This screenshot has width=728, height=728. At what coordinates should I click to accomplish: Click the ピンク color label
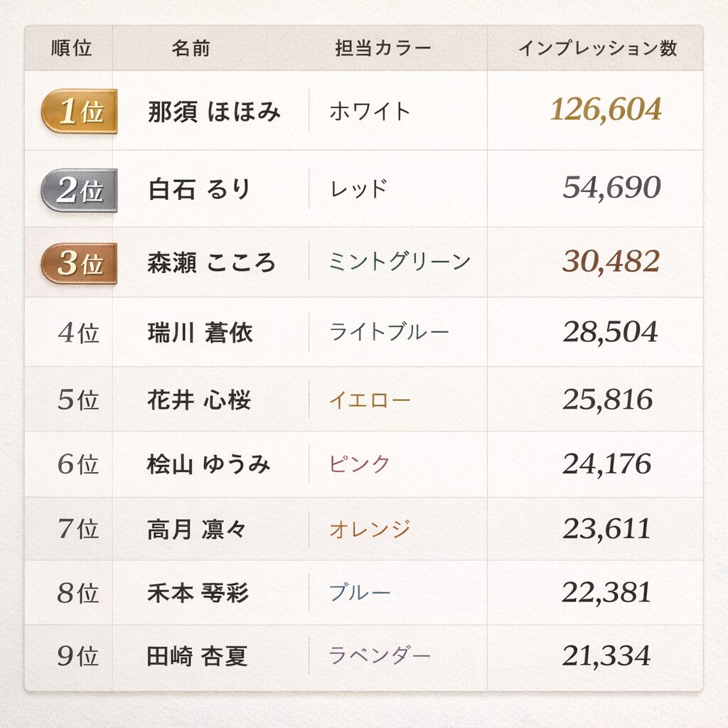[x=360, y=464]
